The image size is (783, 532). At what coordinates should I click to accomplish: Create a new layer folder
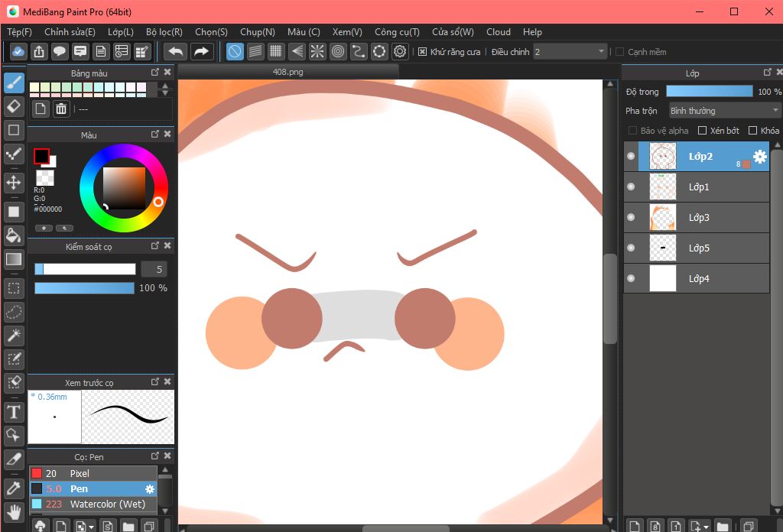722,526
